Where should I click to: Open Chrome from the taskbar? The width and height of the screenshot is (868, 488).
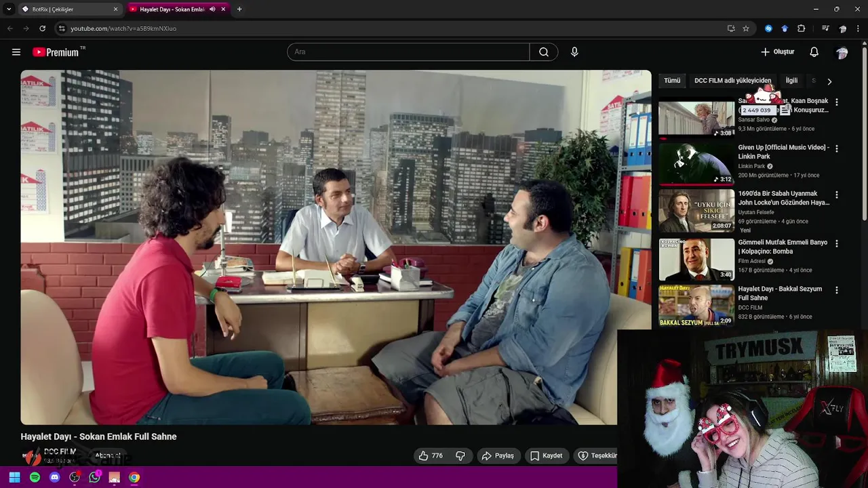point(134,477)
